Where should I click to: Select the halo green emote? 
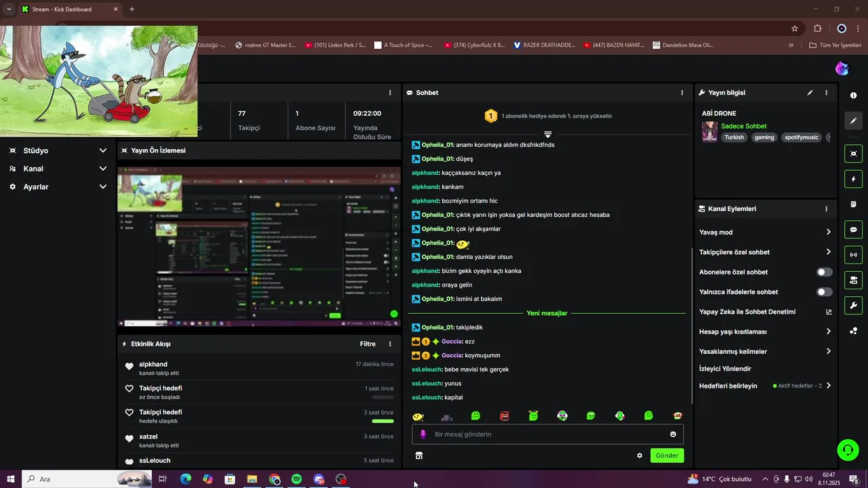pos(534,415)
